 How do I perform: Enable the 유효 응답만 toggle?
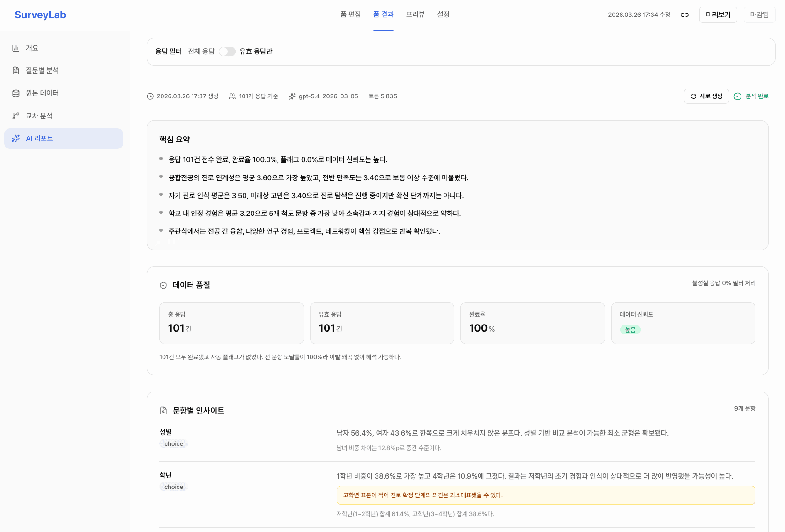227,52
